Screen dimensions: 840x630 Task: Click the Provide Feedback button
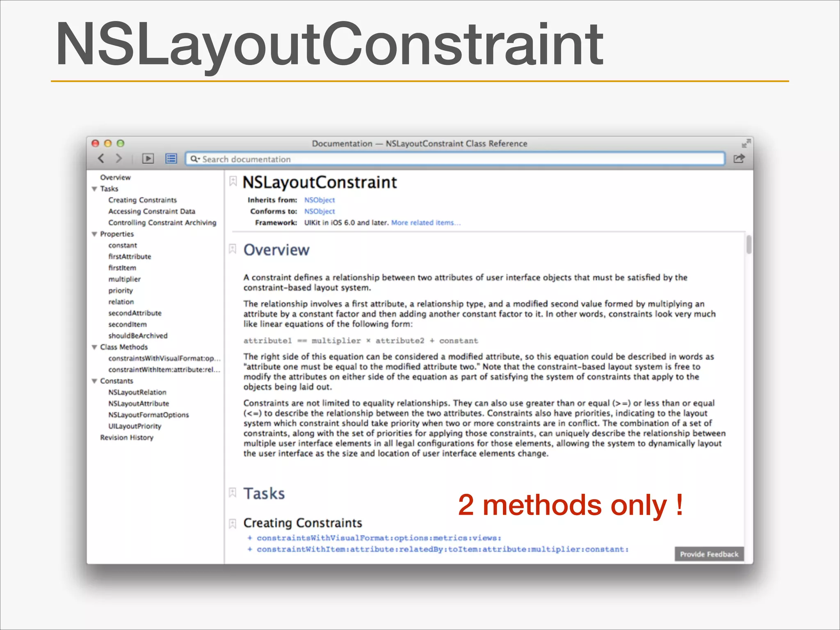pos(709,554)
